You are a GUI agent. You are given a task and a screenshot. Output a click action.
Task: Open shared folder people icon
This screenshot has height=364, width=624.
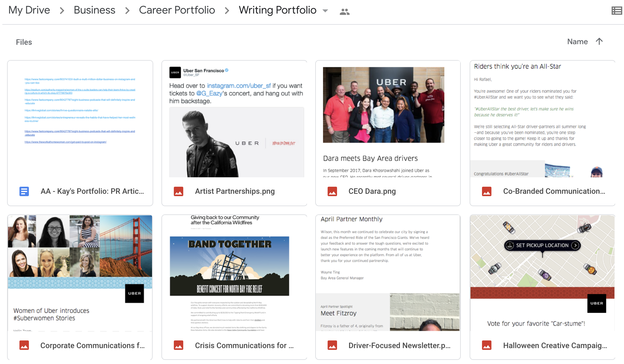point(344,12)
